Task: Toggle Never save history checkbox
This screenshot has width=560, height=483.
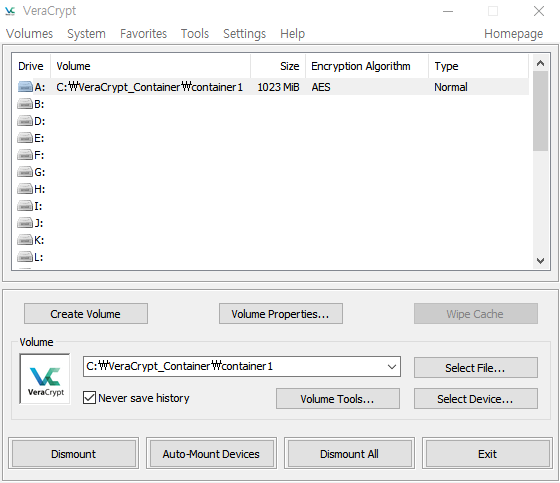Action: coord(89,398)
